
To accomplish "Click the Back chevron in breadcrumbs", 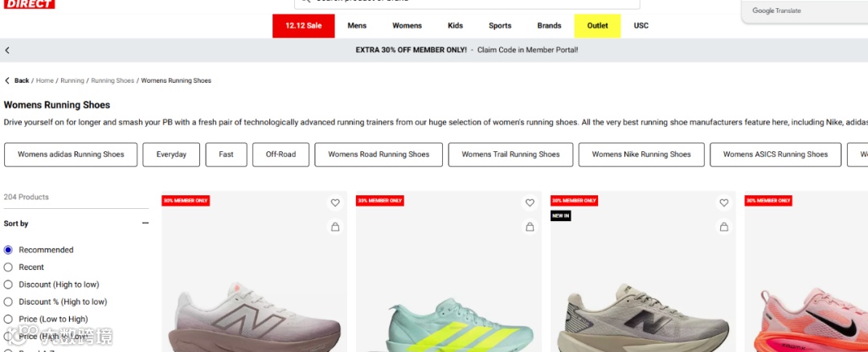I will pos(7,80).
